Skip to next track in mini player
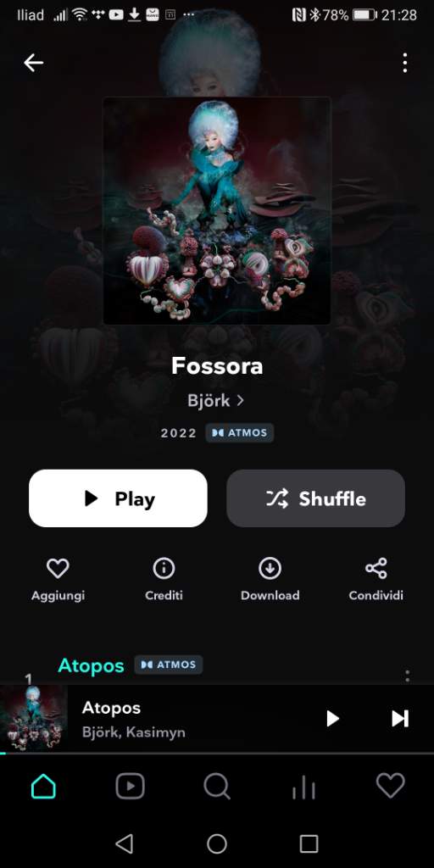 (x=400, y=719)
